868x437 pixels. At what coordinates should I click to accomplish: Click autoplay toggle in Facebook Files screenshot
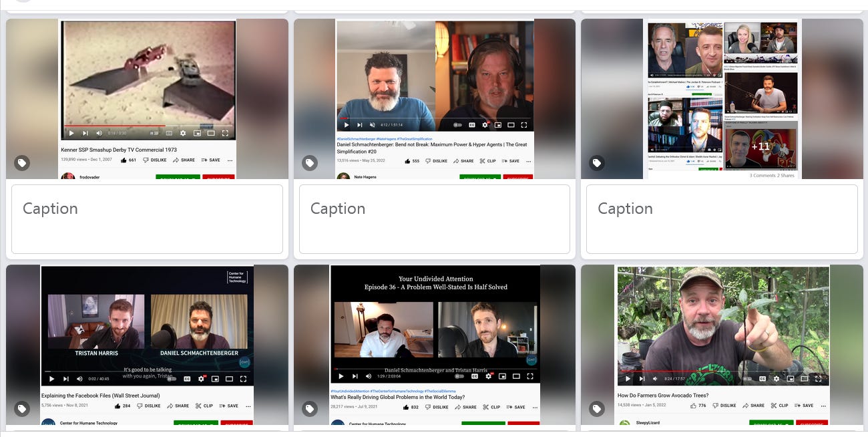[172, 379]
